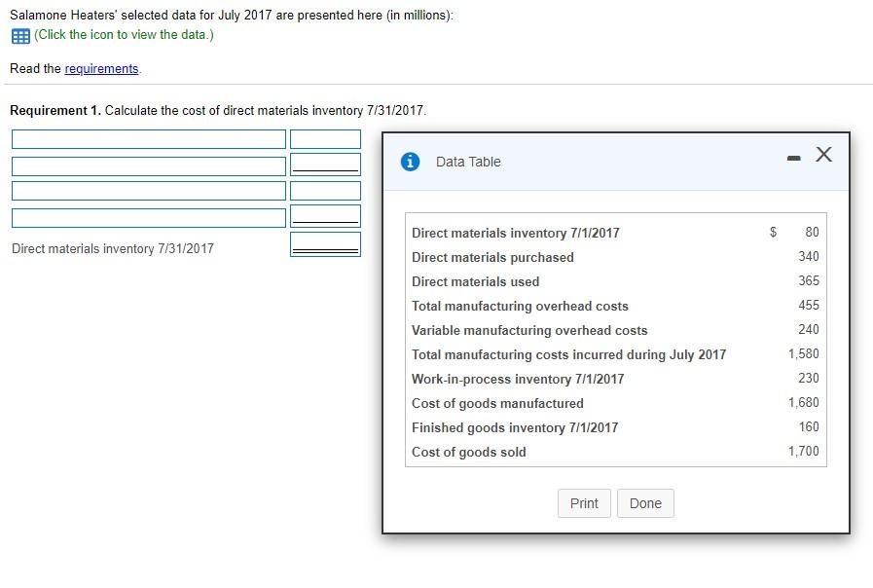This screenshot has width=873, height=588.
Task: Select the first row label input field
Action: click(x=149, y=139)
